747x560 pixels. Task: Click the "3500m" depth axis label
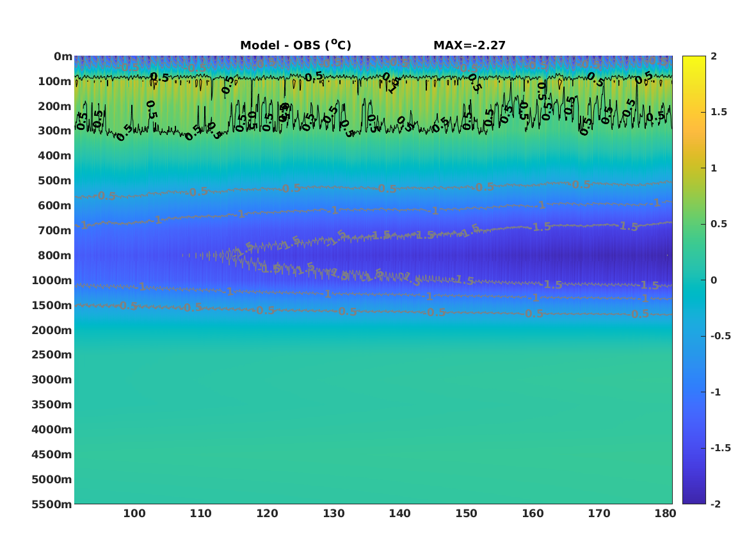(52, 404)
